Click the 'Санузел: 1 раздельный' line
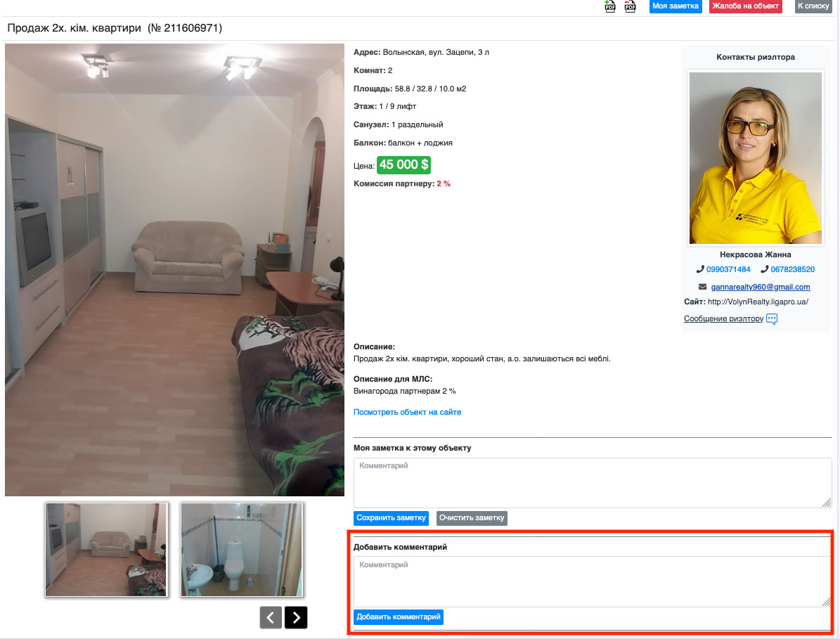Viewport: 840px width, 639px height. [x=399, y=125]
